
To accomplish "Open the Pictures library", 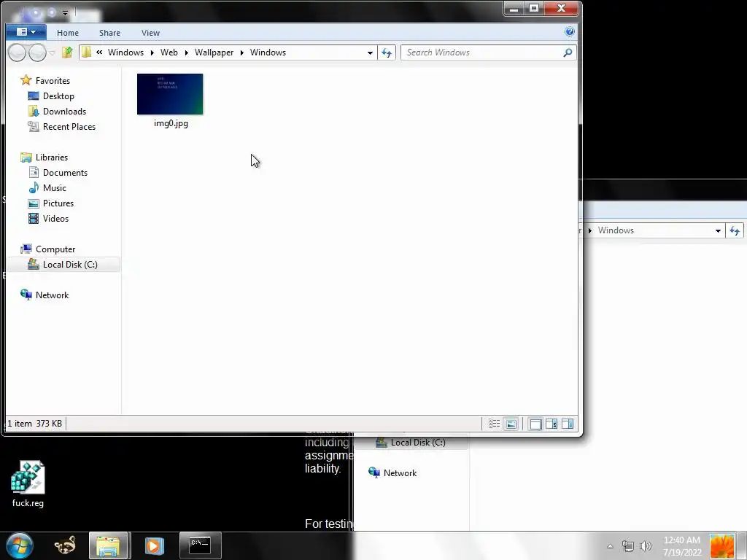I will coord(58,203).
